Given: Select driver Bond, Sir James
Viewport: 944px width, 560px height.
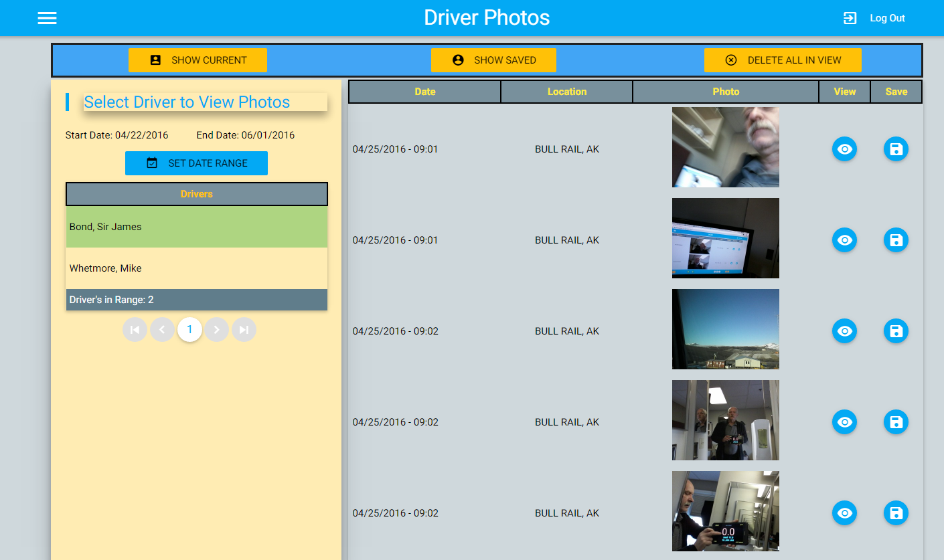Looking at the screenshot, I should point(197,227).
